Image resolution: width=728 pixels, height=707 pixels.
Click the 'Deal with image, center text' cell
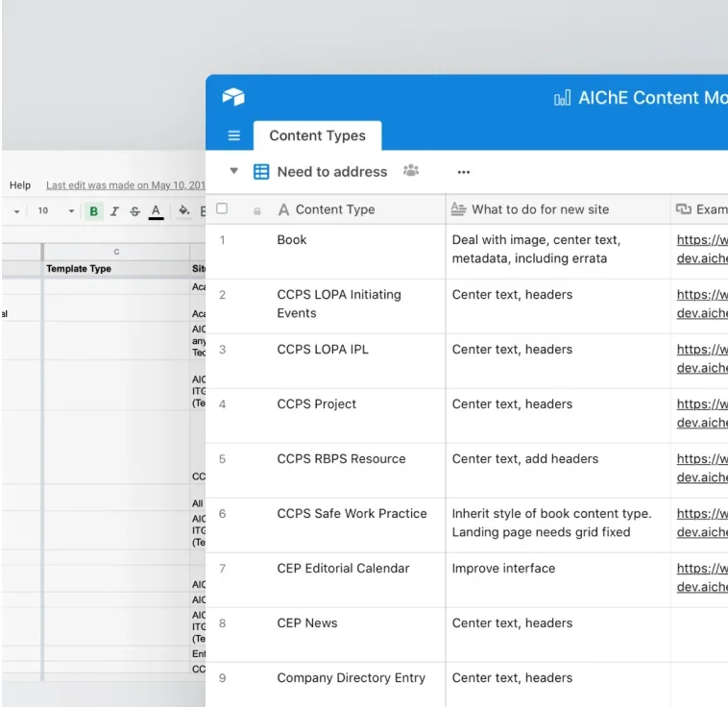click(x=558, y=252)
